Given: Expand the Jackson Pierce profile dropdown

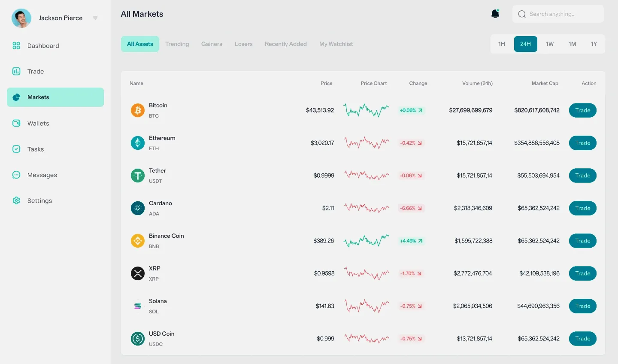Looking at the screenshot, I should click(x=95, y=18).
